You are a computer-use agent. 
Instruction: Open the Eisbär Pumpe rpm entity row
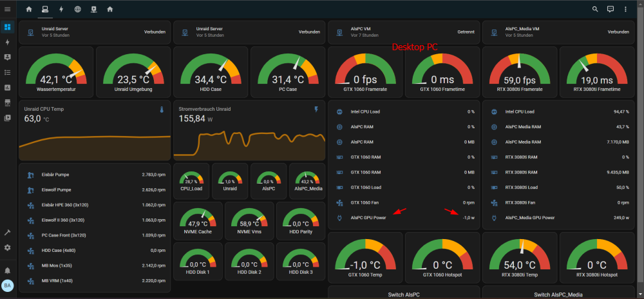pos(95,175)
